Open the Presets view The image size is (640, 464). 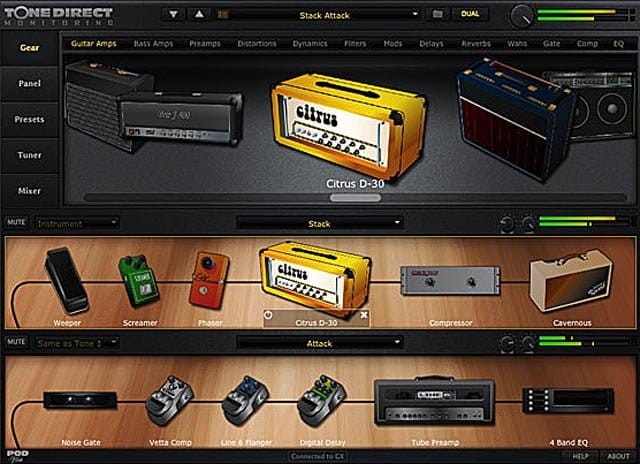[29, 120]
